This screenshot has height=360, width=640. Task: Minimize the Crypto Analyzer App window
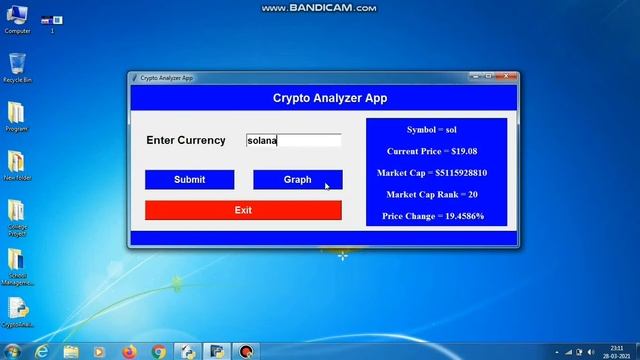(475, 76)
